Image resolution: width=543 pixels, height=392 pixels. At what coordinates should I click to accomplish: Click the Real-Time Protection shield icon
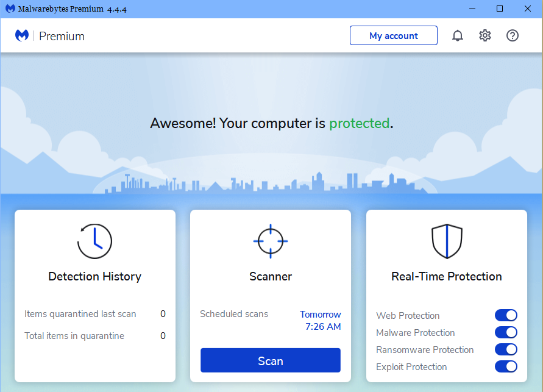click(x=447, y=241)
